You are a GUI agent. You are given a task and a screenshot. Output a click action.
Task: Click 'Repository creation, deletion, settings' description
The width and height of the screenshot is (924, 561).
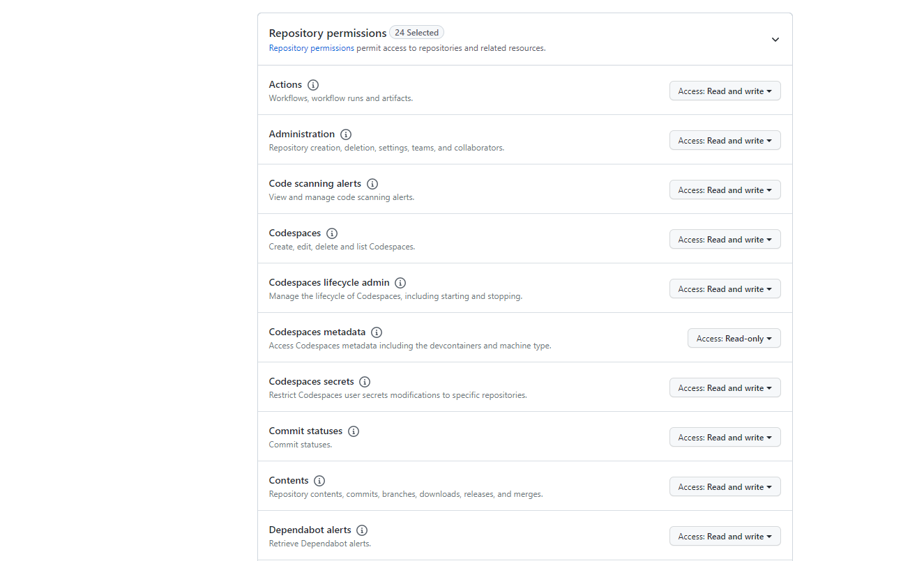(386, 148)
